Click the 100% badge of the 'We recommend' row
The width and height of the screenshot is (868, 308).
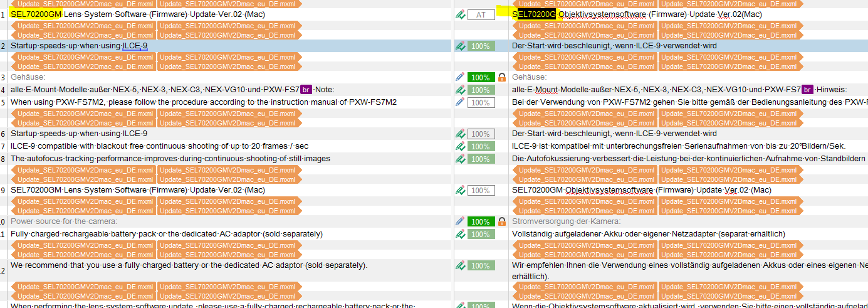pos(481,265)
